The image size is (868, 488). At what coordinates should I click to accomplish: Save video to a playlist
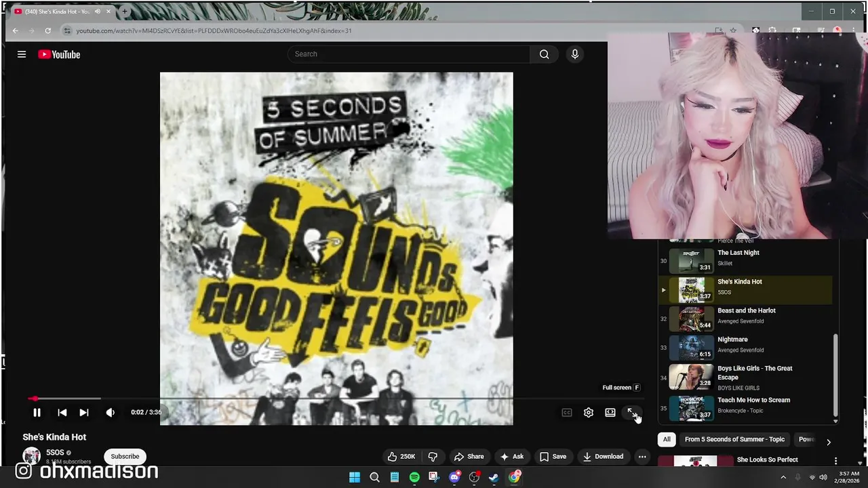coord(553,456)
